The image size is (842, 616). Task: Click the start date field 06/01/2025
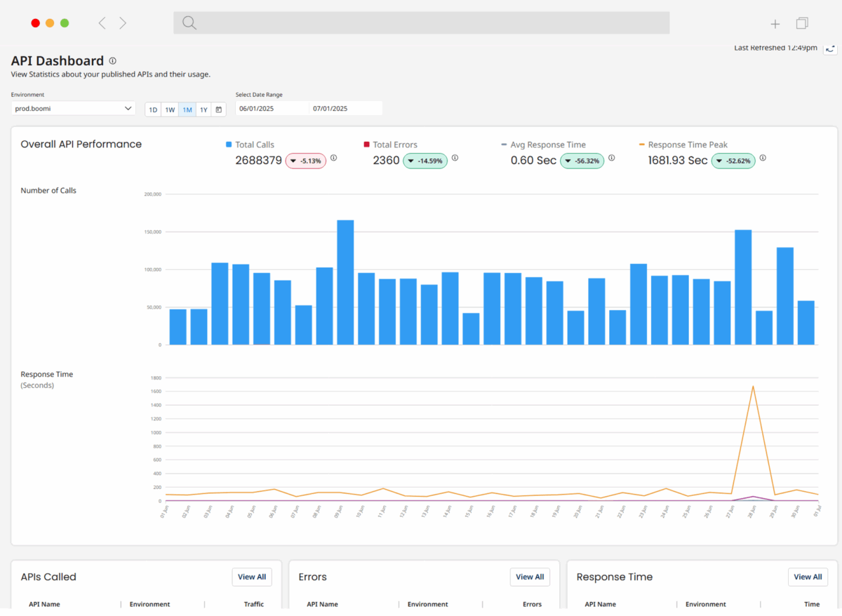(272, 109)
